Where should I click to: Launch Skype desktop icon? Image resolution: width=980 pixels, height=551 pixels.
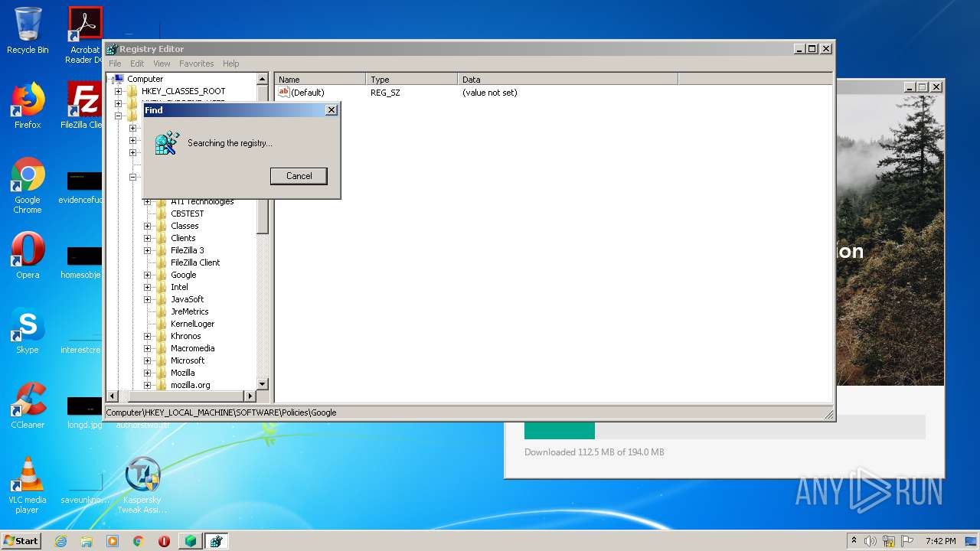coord(28,331)
